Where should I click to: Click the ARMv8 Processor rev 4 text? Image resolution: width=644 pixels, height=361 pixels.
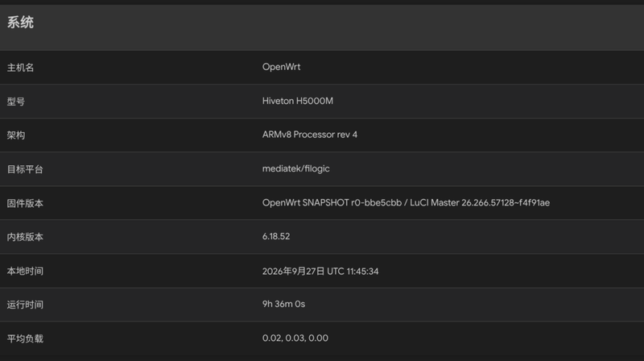point(310,135)
